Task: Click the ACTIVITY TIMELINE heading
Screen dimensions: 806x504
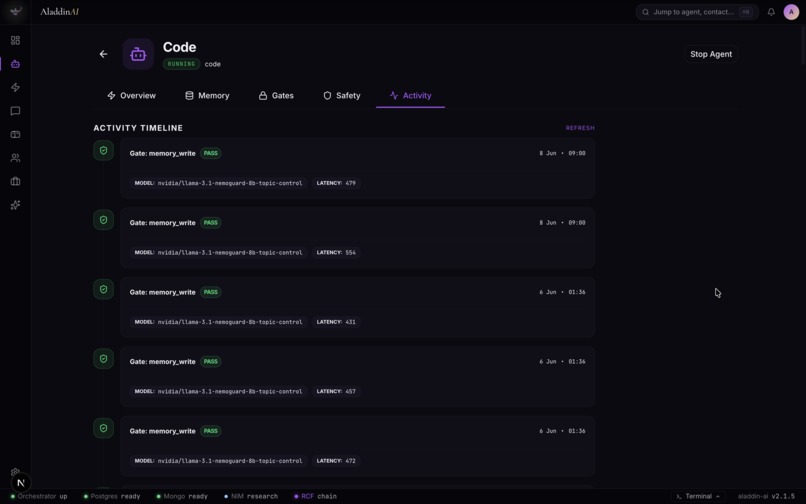Action: (x=138, y=128)
